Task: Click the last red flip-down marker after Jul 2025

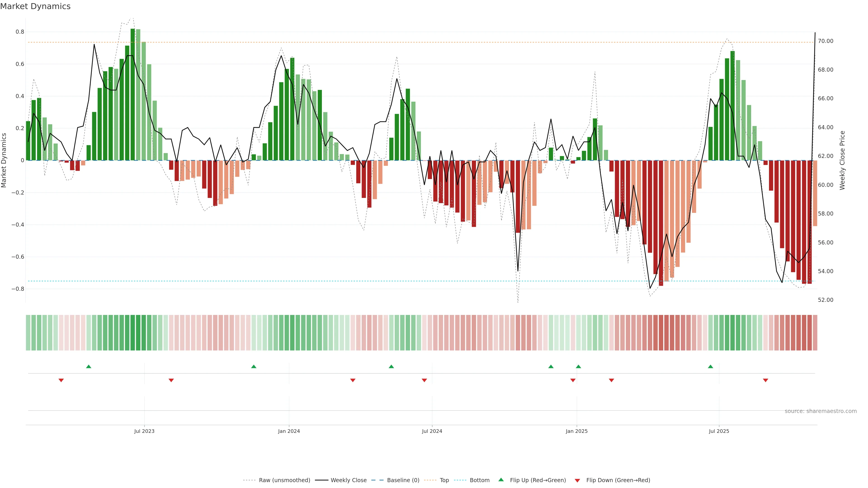Action: pyautogui.click(x=765, y=380)
